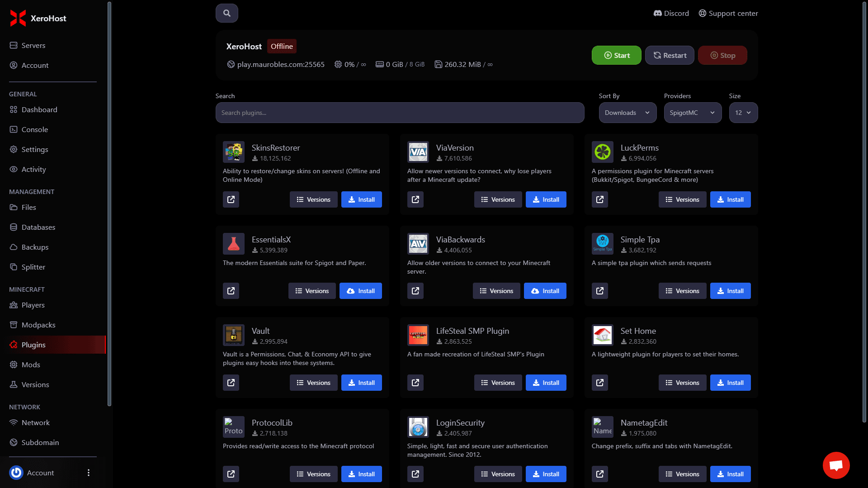The width and height of the screenshot is (868, 488).
Task: Open ViaBackwards external link icon
Action: [415, 291]
